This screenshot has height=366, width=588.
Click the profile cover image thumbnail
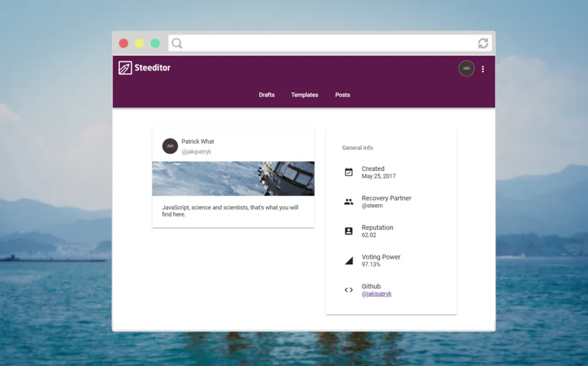tap(233, 178)
